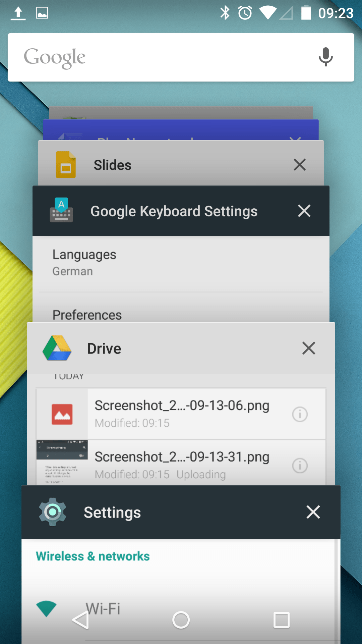This screenshot has width=362, height=644.
Task: Select the Screenshot 09-13-06.png file
Action: (x=182, y=414)
